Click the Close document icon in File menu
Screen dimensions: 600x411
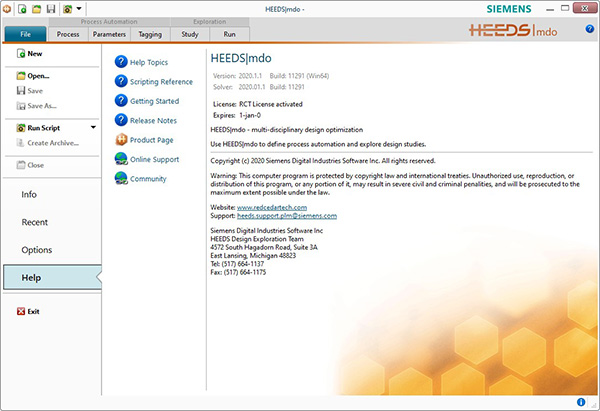coord(21,165)
